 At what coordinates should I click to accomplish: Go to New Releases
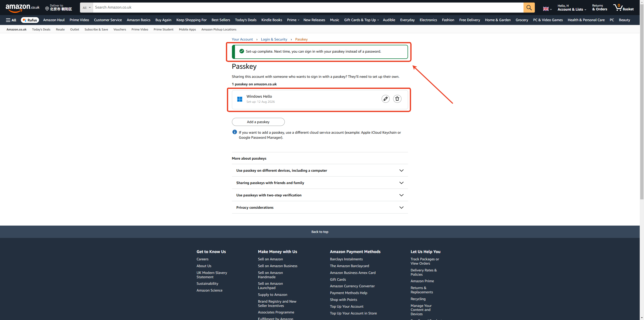click(314, 20)
